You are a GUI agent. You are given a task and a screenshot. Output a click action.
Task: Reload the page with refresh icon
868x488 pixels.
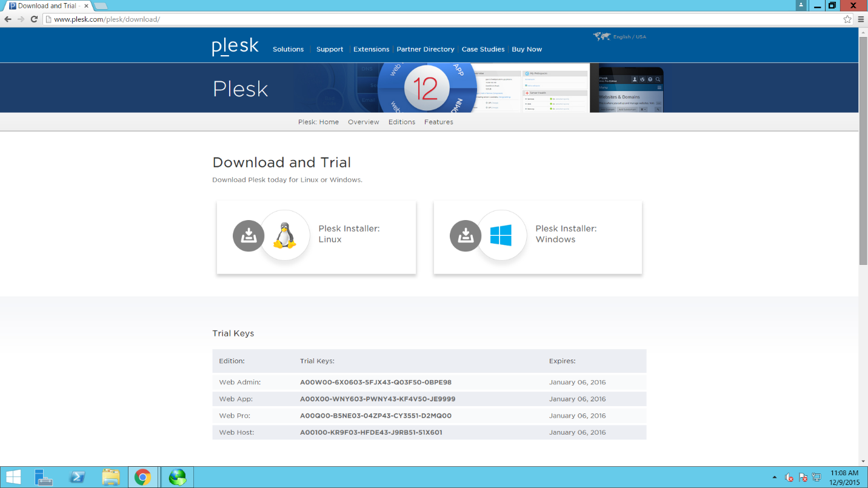click(34, 19)
